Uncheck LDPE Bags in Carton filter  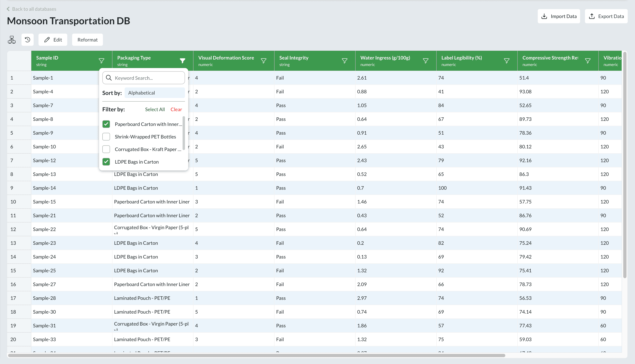coord(106,162)
